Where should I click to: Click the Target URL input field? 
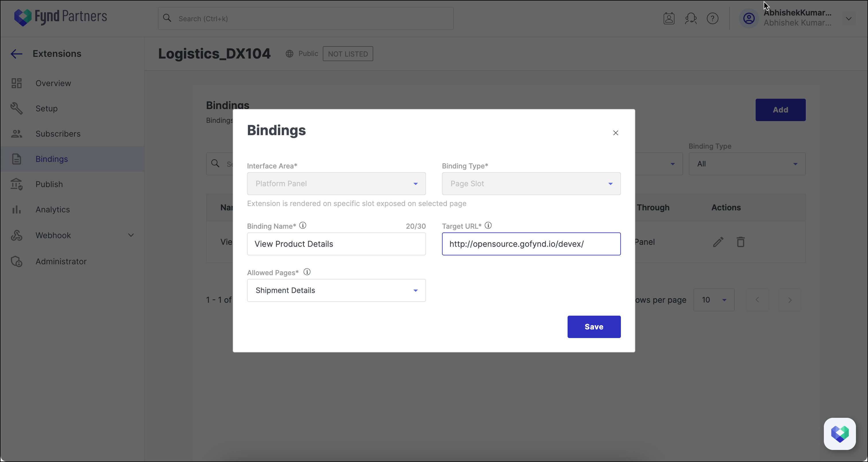click(531, 244)
